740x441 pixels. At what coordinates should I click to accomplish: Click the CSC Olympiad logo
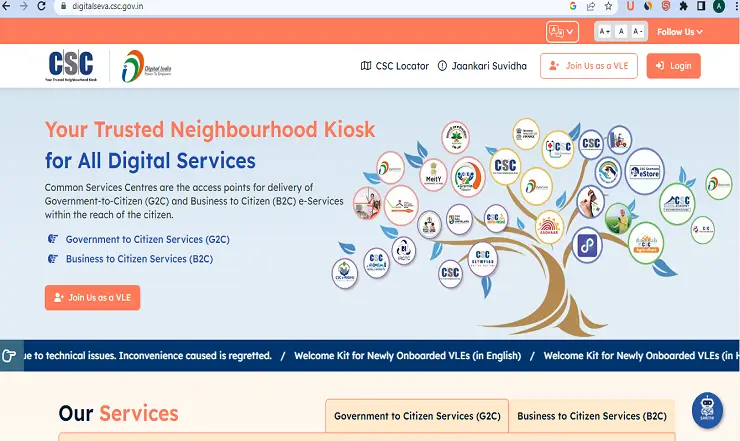pyautogui.click(x=482, y=259)
